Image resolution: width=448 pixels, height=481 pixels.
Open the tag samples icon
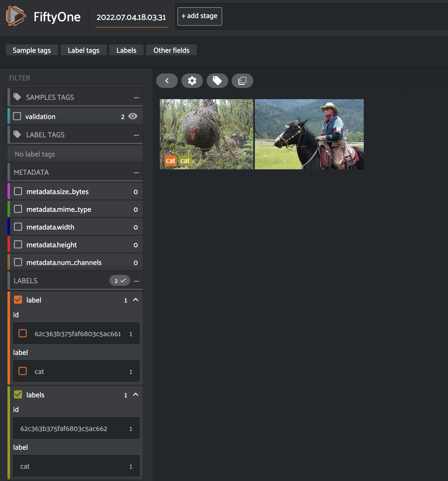click(217, 81)
